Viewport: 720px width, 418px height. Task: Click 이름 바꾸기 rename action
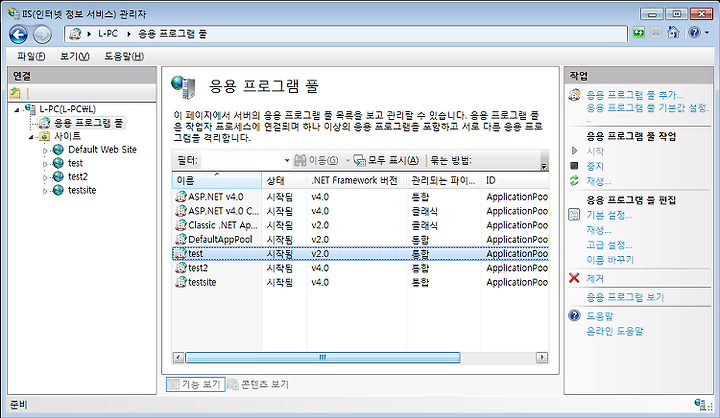(610, 260)
